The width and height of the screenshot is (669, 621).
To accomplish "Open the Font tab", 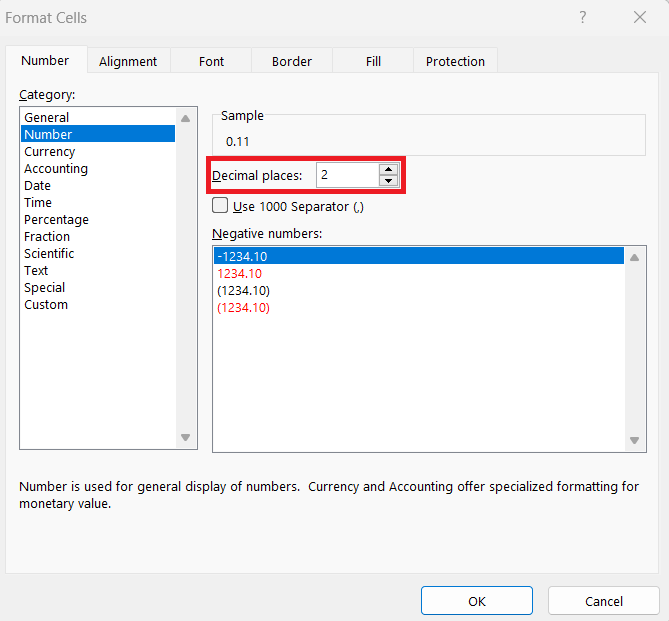I will tap(211, 61).
